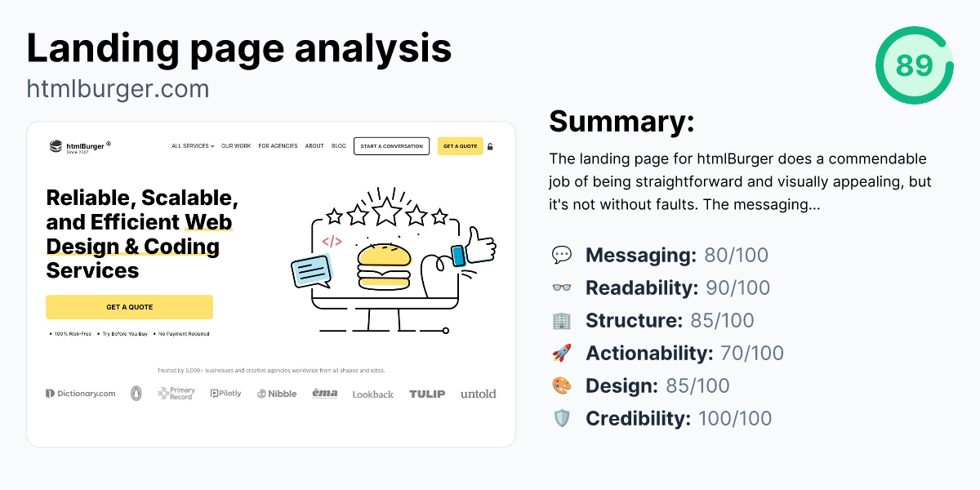Select the palette Design icon

(x=562, y=385)
